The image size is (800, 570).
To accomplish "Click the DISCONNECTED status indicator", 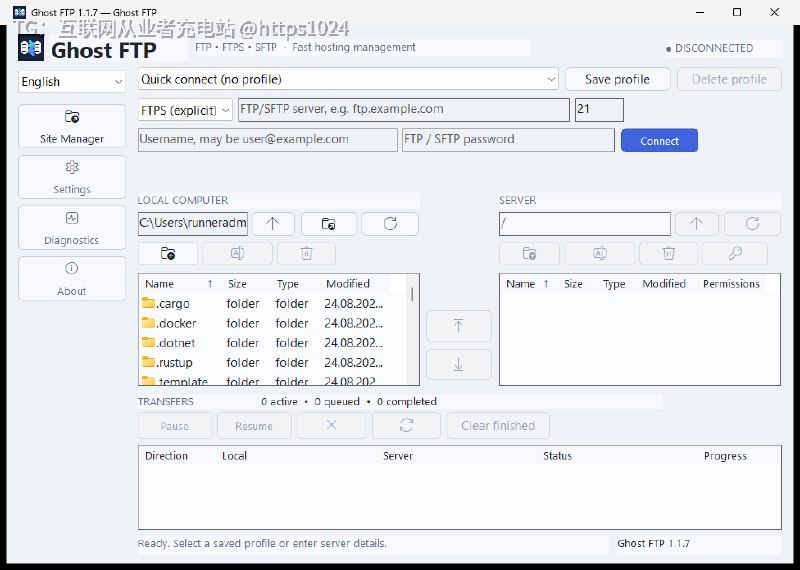I will coord(710,48).
